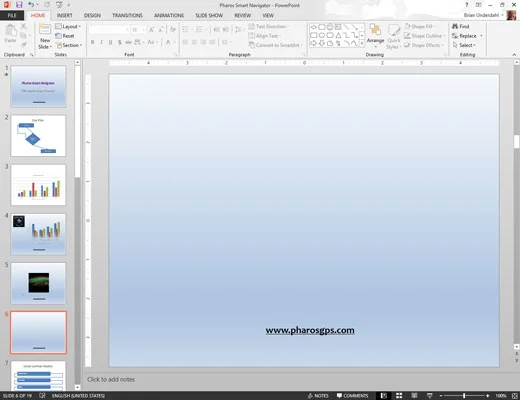
Task: Switch to Slide Sorter view icon
Action: click(x=399, y=396)
